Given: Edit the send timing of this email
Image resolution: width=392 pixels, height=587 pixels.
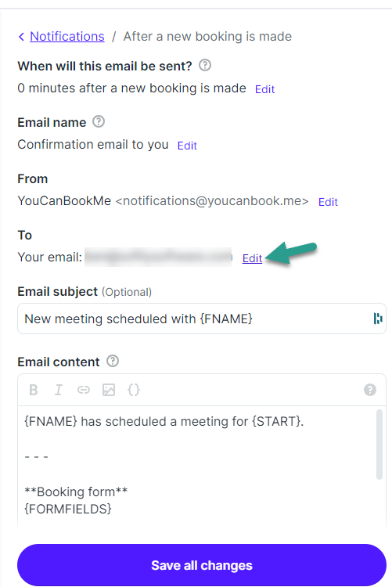Looking at the screenshot, I should click(264, 89).
